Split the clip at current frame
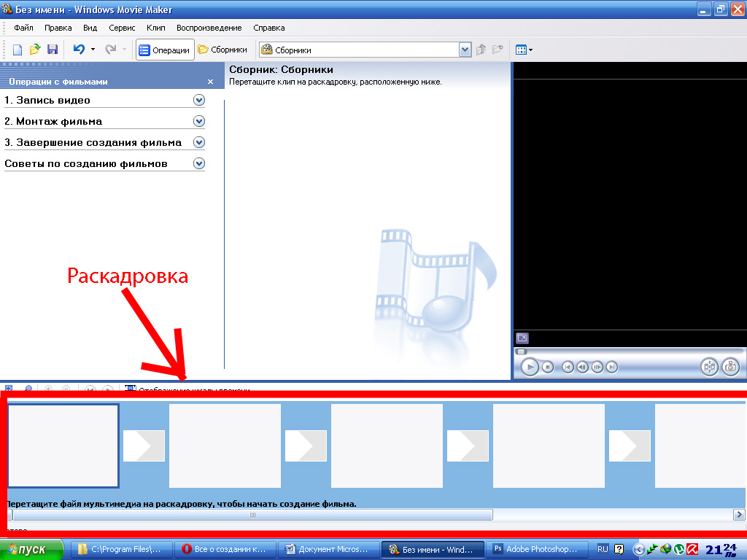 (709, 367)
